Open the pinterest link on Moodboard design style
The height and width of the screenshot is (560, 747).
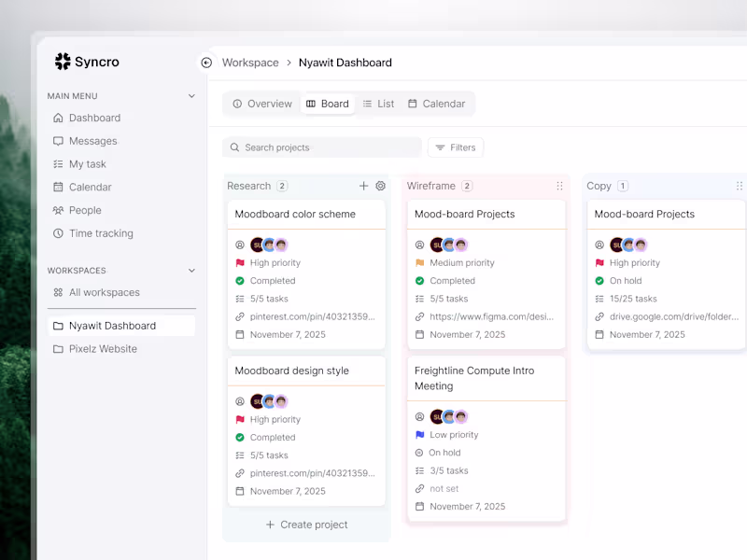pyautogui.click(x=313, y=473)
